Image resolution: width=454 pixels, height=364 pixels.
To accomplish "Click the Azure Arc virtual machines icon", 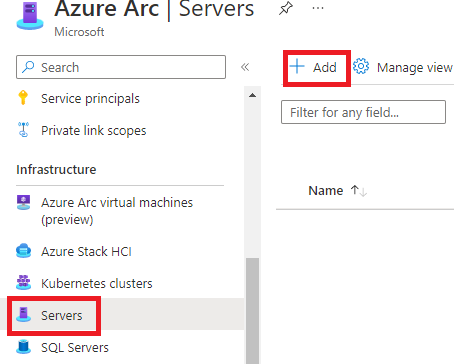I will [23, 202].
